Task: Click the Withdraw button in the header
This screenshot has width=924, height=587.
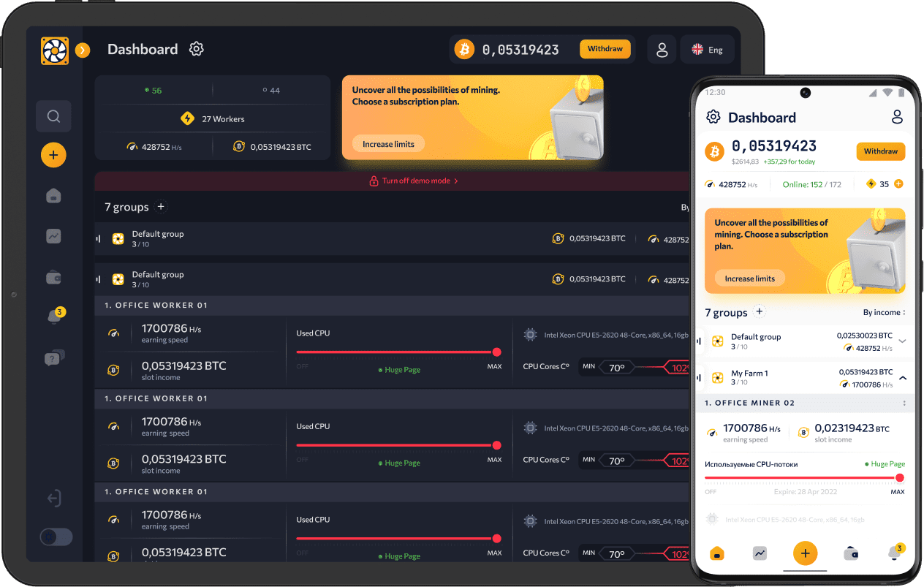Action: coord(605,49)
